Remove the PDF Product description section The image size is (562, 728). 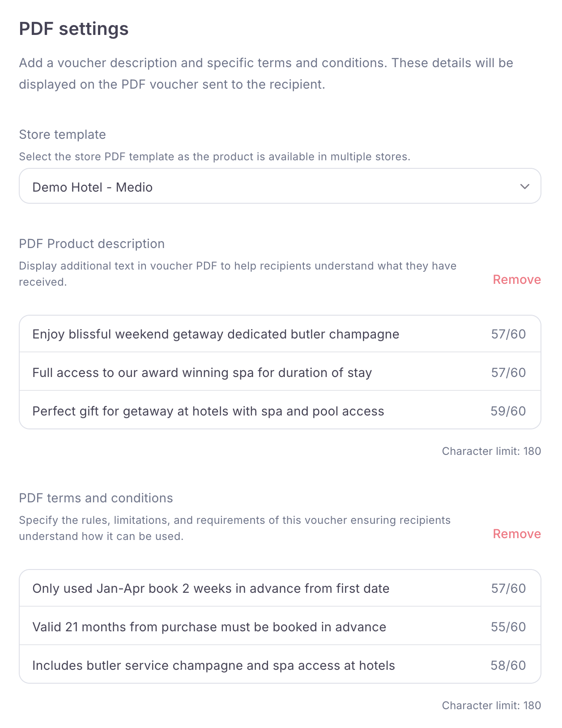[x=517, y=280]
